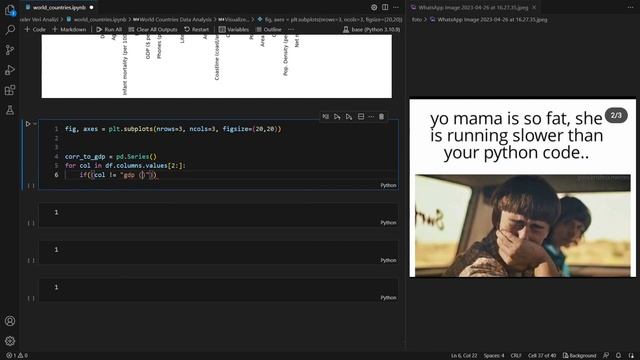This screenshot has width=640, height=360.
Task: Open the notebook Outline
Action: coord(269,29)
